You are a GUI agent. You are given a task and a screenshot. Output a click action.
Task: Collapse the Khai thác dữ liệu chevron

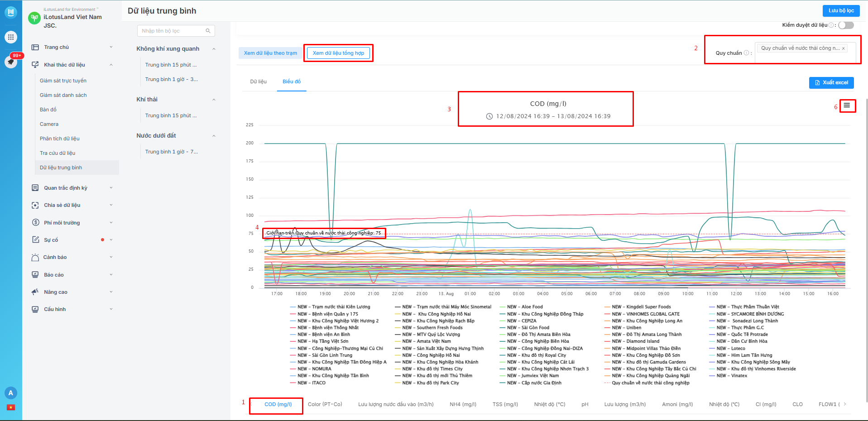click(111, 65)
